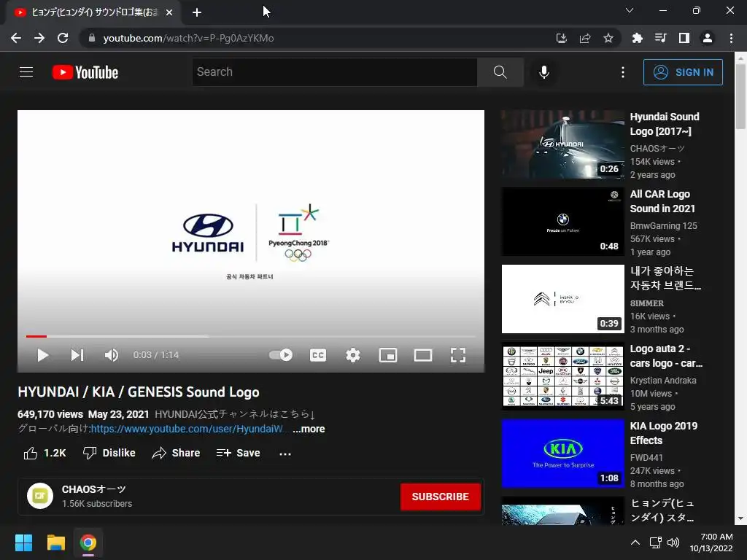The image size is (747, 560).
Task: Open the HyundaiW YouTube channel link
Action: pos(188,429)
